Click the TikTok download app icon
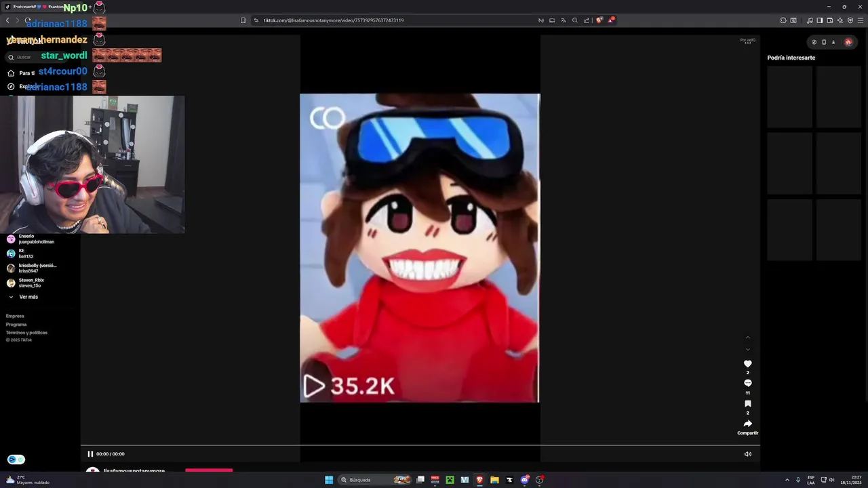868x488 pixels. [833, 42]
